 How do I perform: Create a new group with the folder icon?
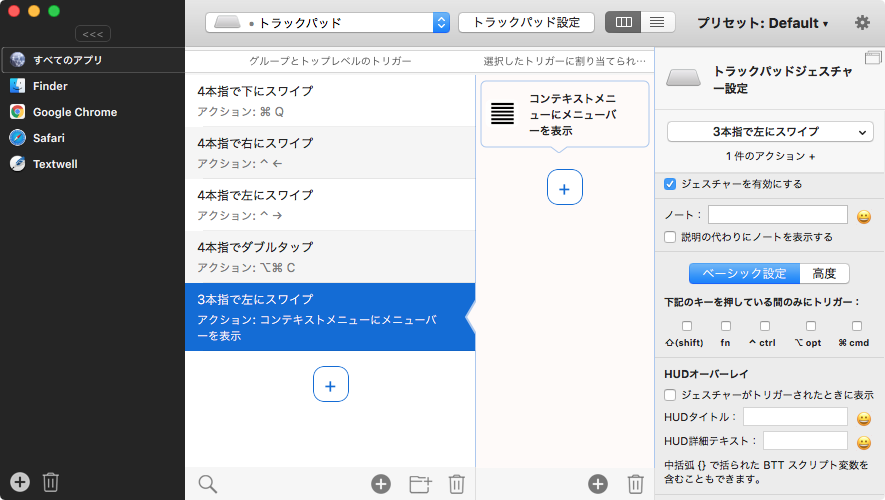(420, 484)
